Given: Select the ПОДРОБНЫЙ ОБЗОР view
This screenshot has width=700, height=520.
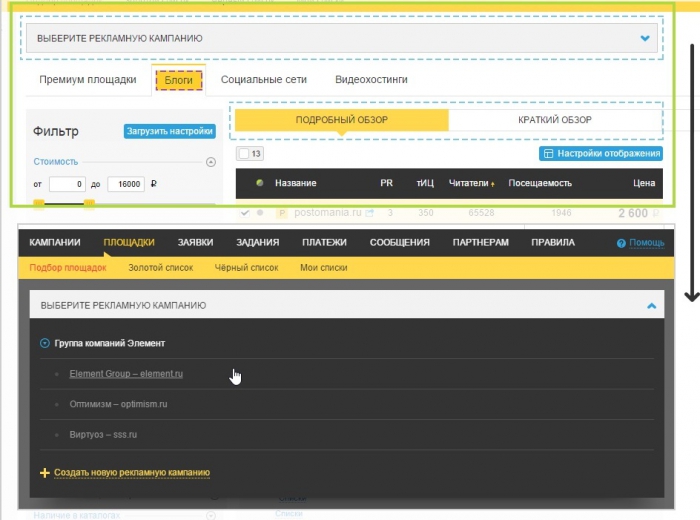Looking at the screenshot, I should point(342,120).
